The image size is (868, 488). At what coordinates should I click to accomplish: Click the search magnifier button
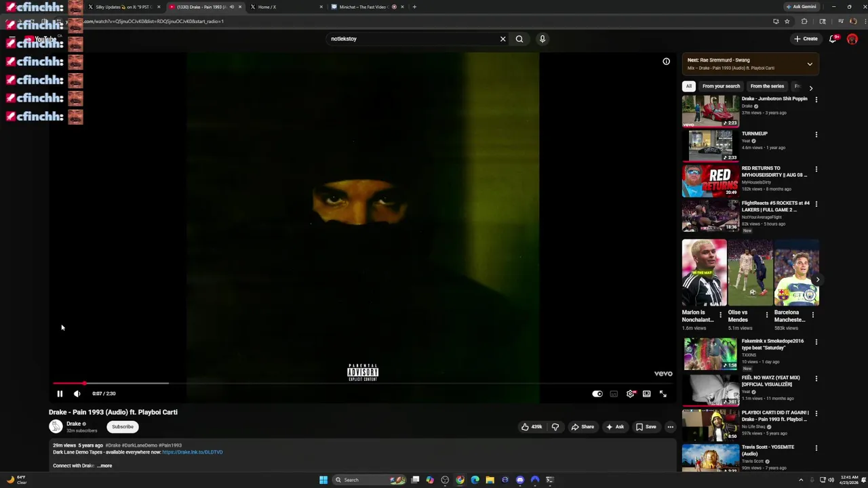point(519,39)
